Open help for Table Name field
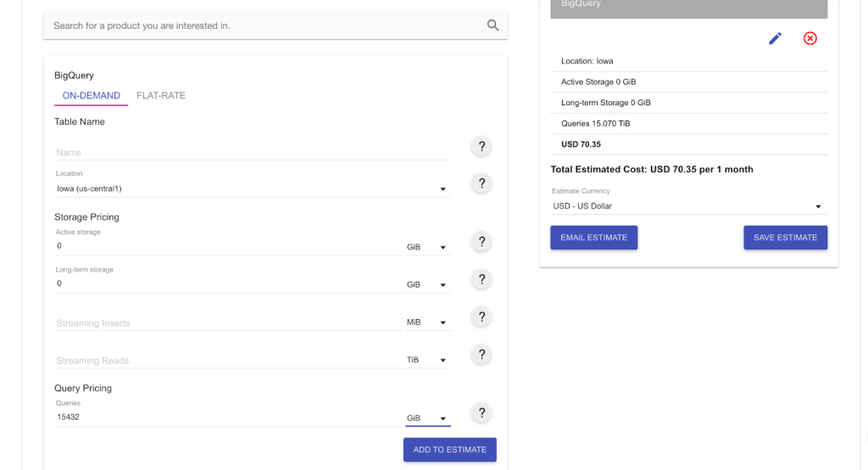 coord(481,146)
